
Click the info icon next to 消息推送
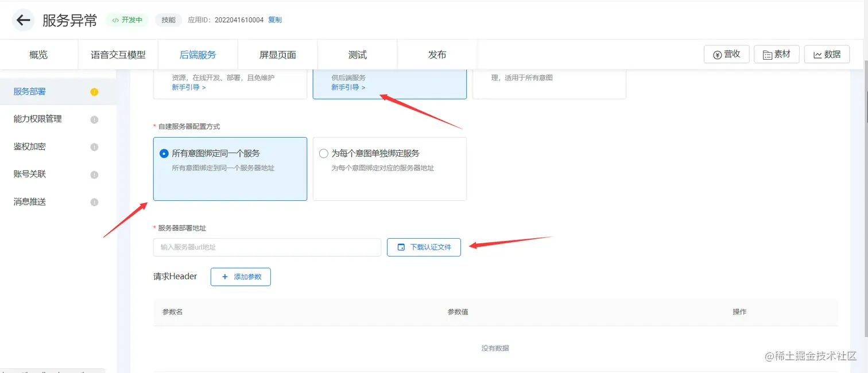click(x=94, y=202)
